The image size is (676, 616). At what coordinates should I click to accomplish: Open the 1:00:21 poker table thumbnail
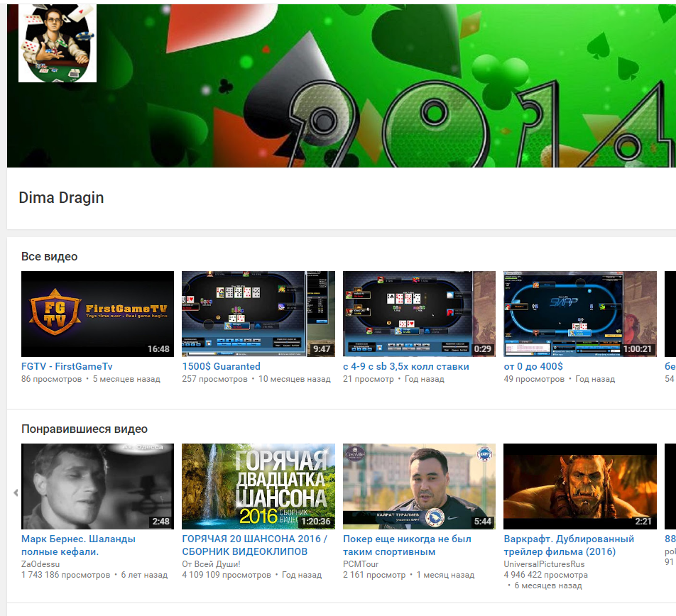click(580, 314)
